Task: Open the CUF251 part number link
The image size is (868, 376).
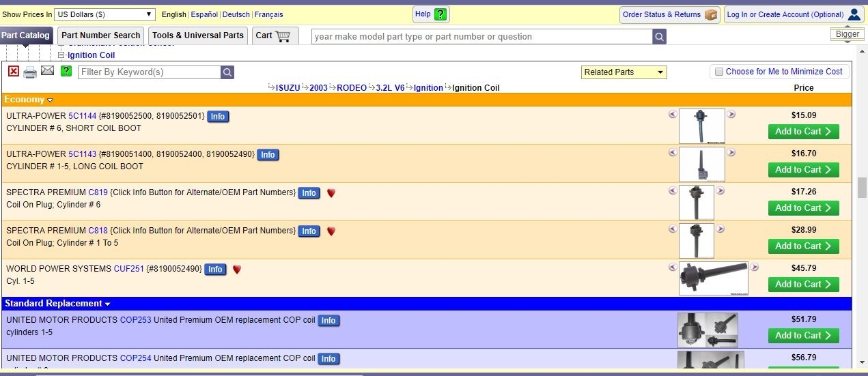Action: tap(129, 269)
